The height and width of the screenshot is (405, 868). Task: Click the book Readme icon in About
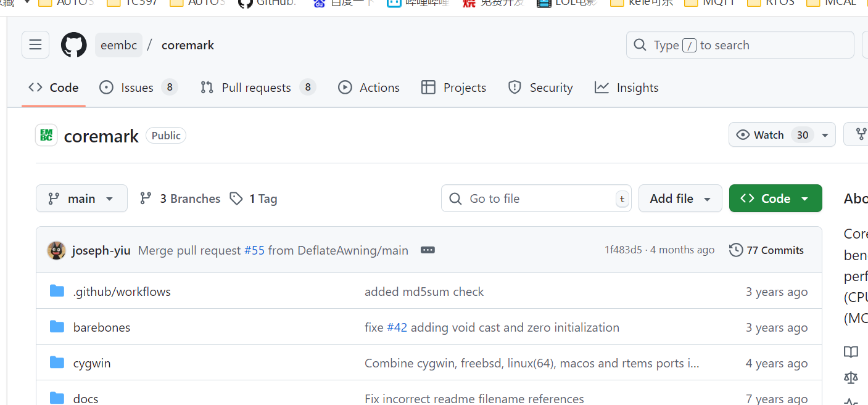point(851,352)
